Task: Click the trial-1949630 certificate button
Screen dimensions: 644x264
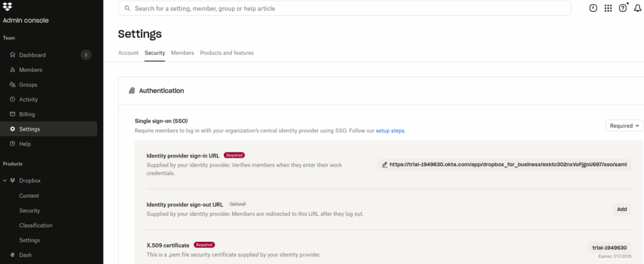Action: 609,248
